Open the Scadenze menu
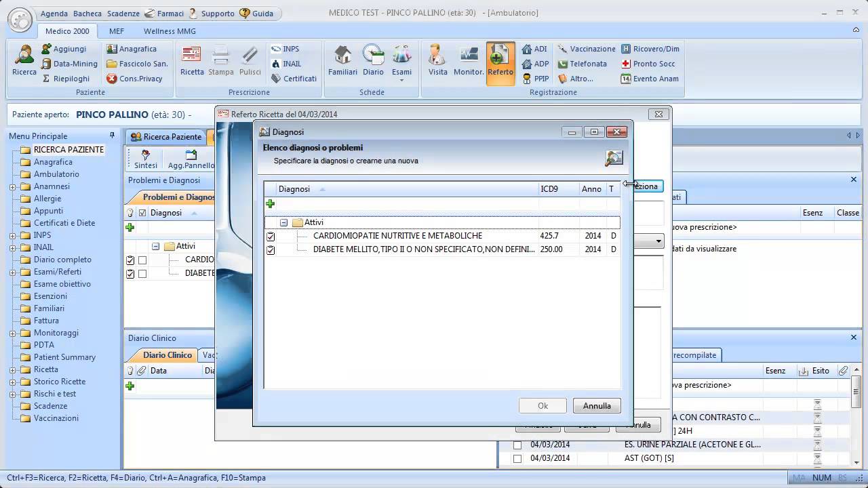The image size is (868, 488). [123, 14]
